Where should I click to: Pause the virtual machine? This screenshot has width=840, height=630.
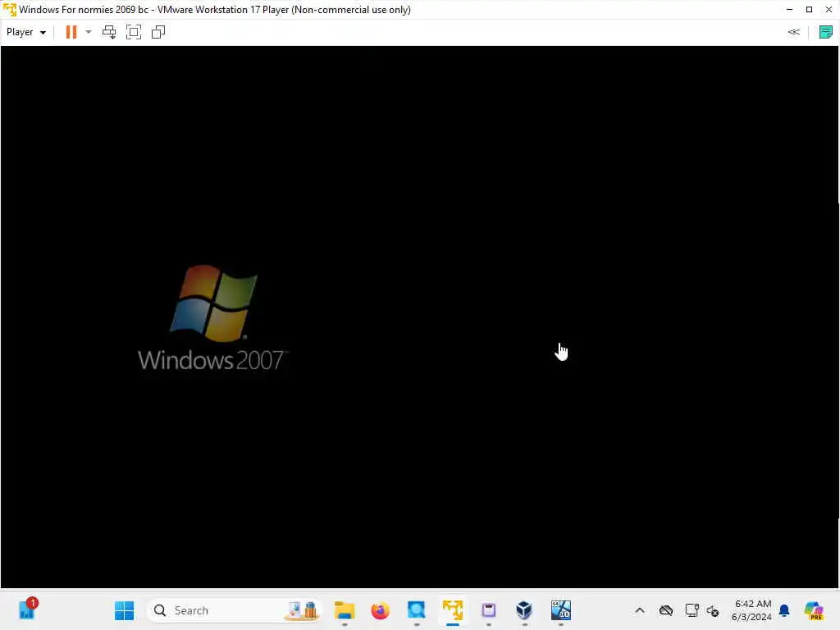[x=71, y=32]
